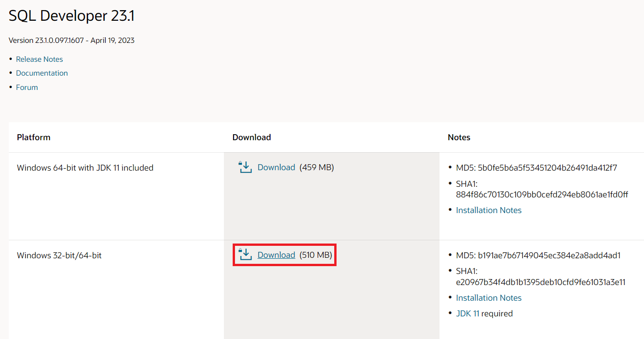Download the 510 MB Windows 32-bit/64-bit package
This screenshot has height=339, width=644.
[276, 255]
